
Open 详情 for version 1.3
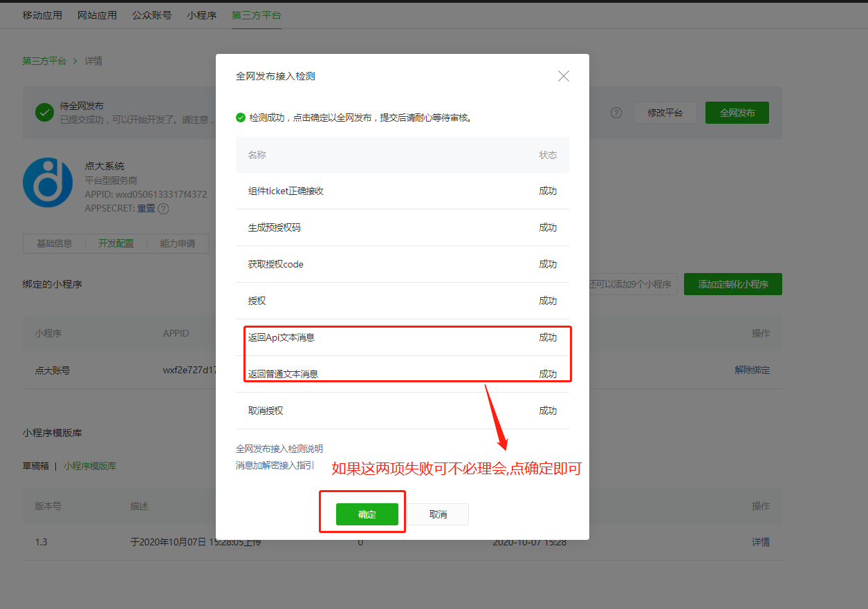point(761,542)
